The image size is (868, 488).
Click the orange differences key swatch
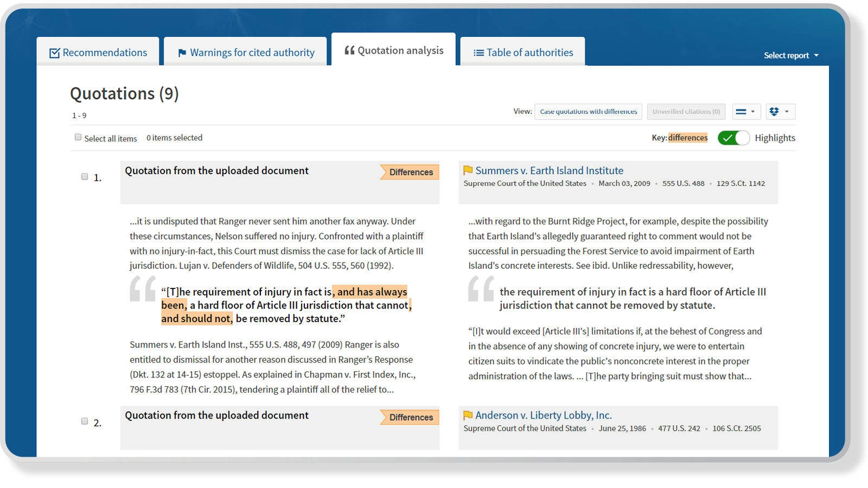[687, 138]
